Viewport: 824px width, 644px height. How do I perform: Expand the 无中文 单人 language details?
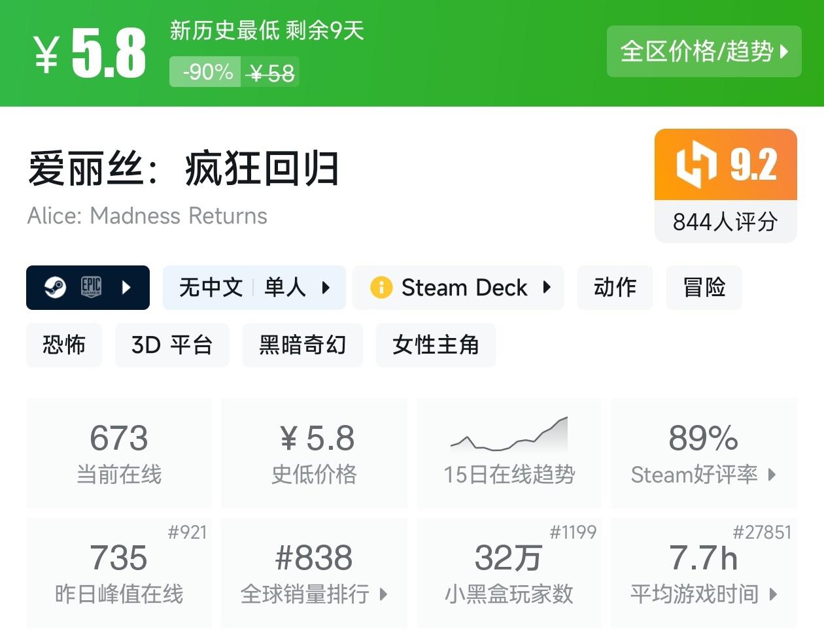coord(254,287)
